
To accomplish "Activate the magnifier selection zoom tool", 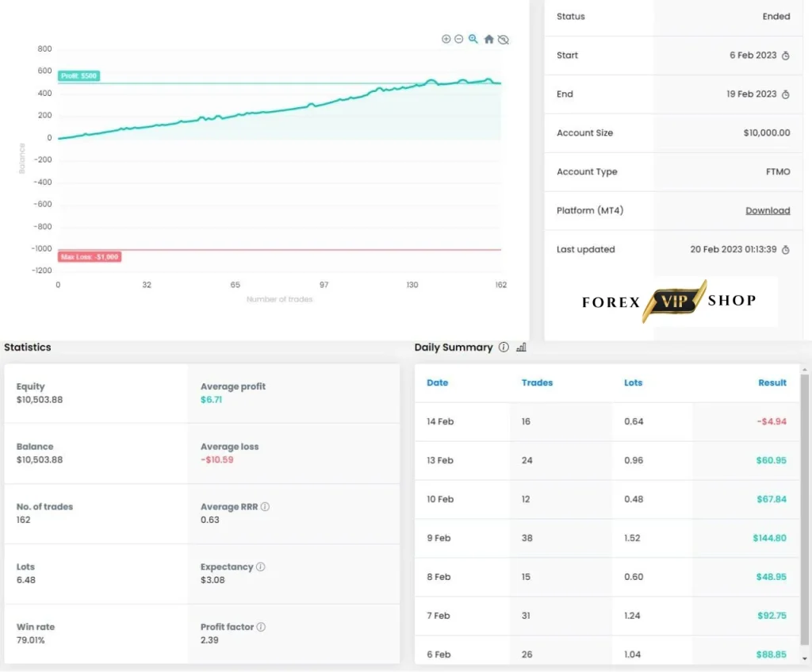I will [473, 39].
